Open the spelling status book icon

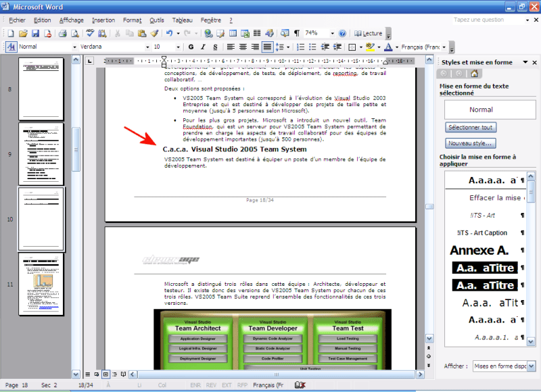pos(300,385)
